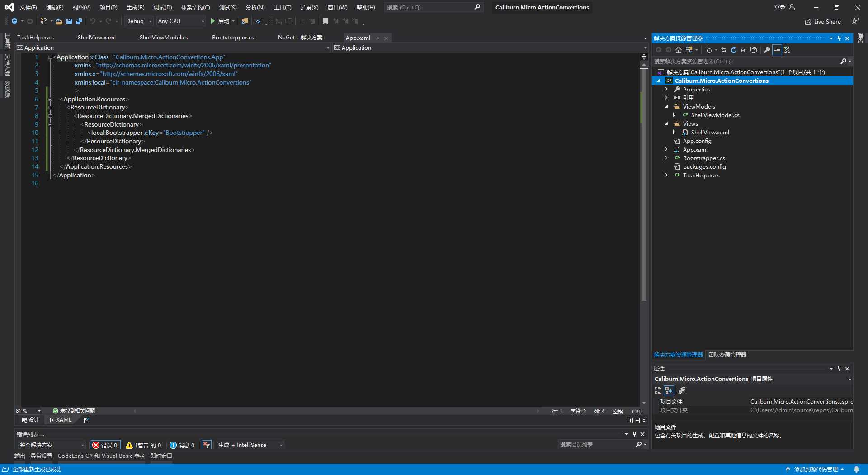
Task: Click the Pending Changes Filter clock icon
Action: [x=709, y=50]
